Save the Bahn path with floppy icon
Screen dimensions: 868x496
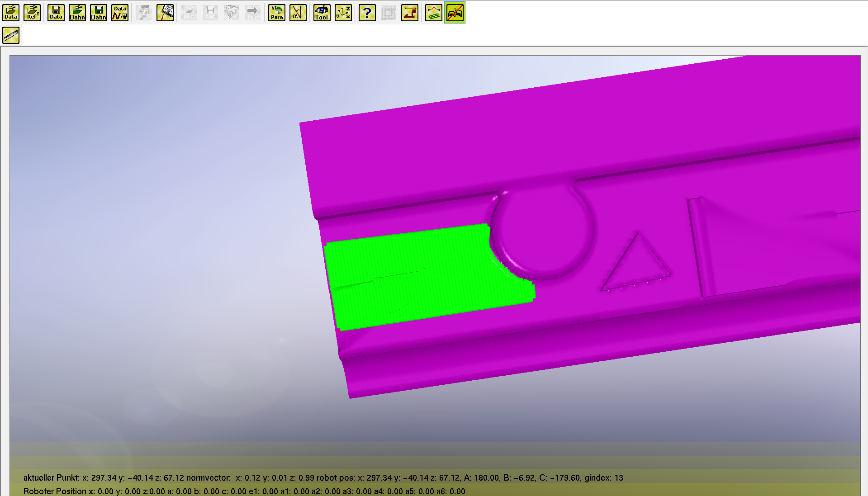pos(99,13)
